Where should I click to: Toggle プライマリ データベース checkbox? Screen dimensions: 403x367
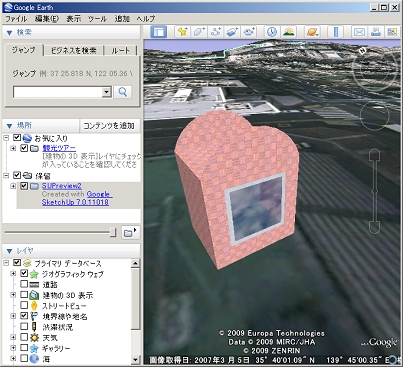[x=17, y=263]
